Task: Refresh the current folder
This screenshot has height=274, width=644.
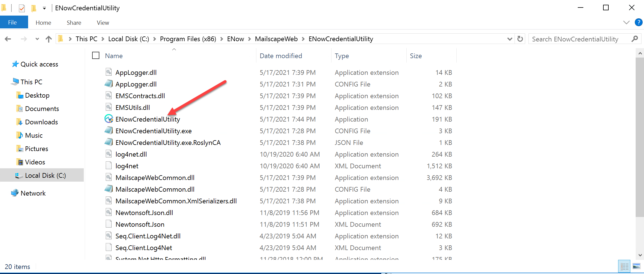Action: click(x=520, y=39)
